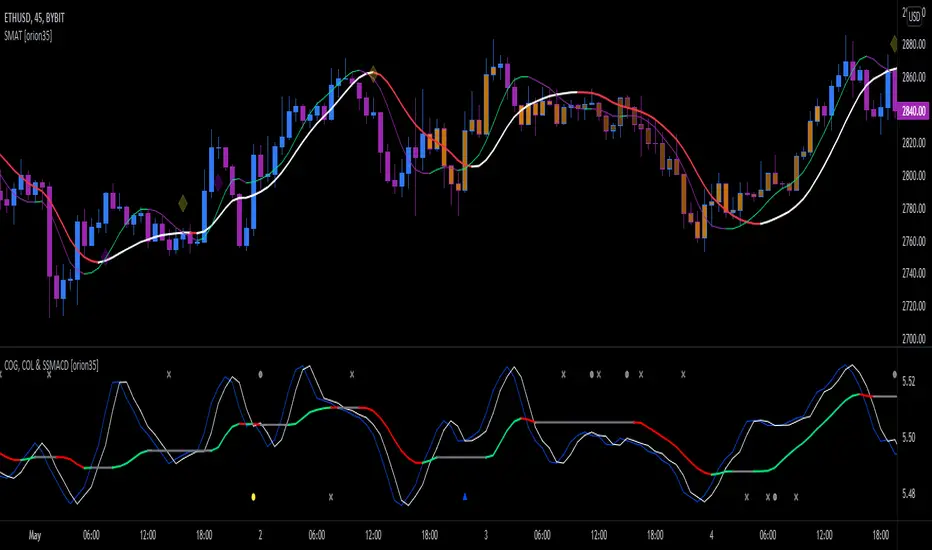The image size is (932, 550).
Task: Click the '4' day label on time axis
Action: pyautogui.click(x=711, y=534)
